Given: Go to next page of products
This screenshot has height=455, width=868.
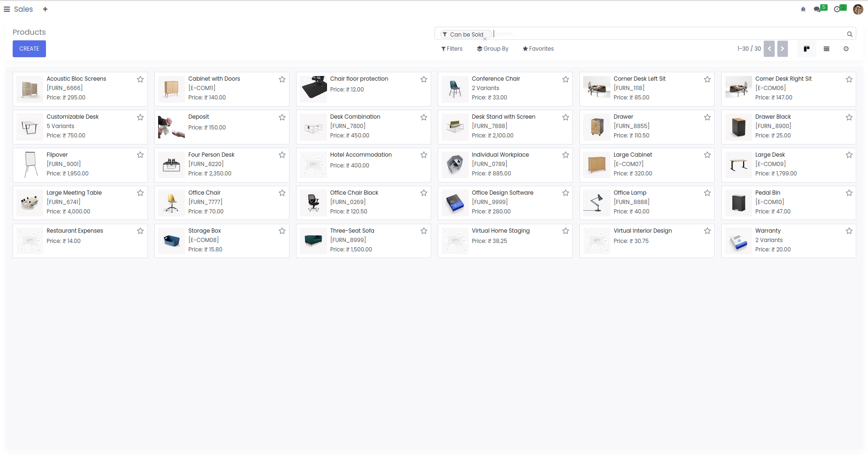Looking at the screenshot, I should point(782,49).
